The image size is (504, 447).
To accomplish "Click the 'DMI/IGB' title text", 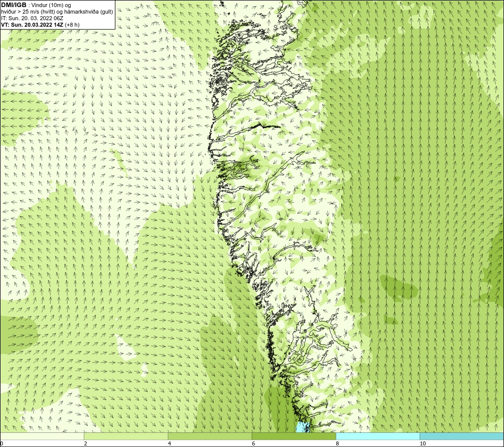I will click(x=14, y=5).
